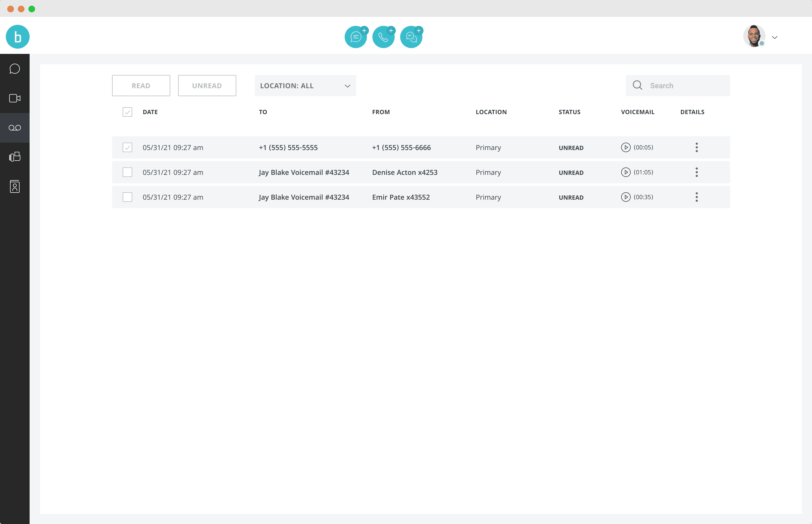Play the 00:05 voicemail
Viewport: 812px width, 524px height.
click(625, 147)
